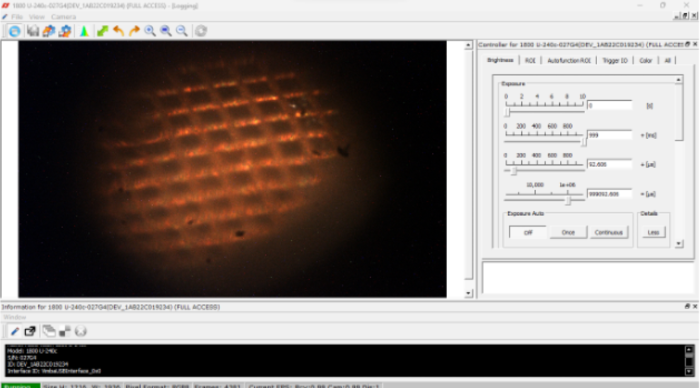This screenshot has width=700, height=388.
Task: Click the milliseconds field showing 999
Action: tap(609, 135)
